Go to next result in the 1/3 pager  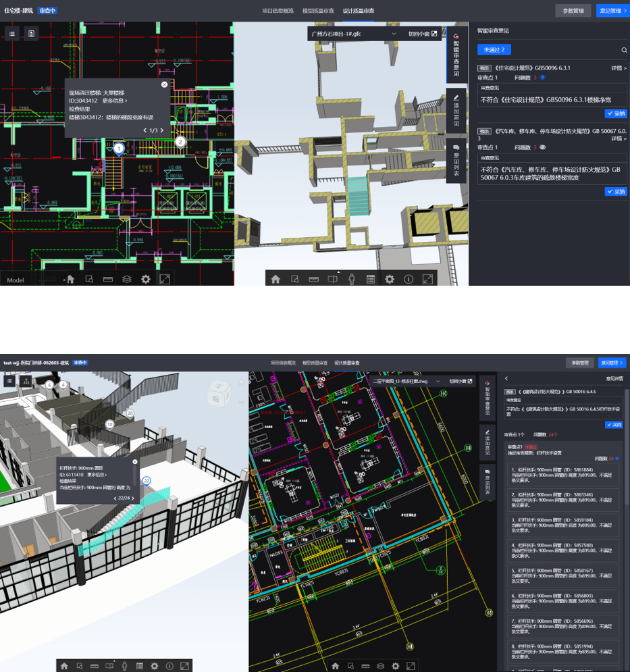(x=162, y=130)
